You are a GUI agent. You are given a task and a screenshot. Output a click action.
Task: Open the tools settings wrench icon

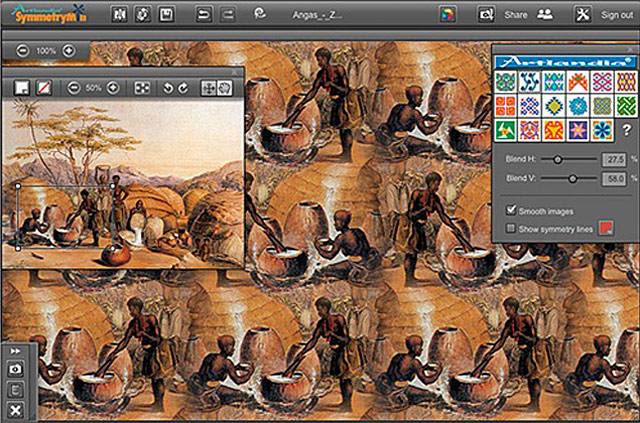(582, 15)
